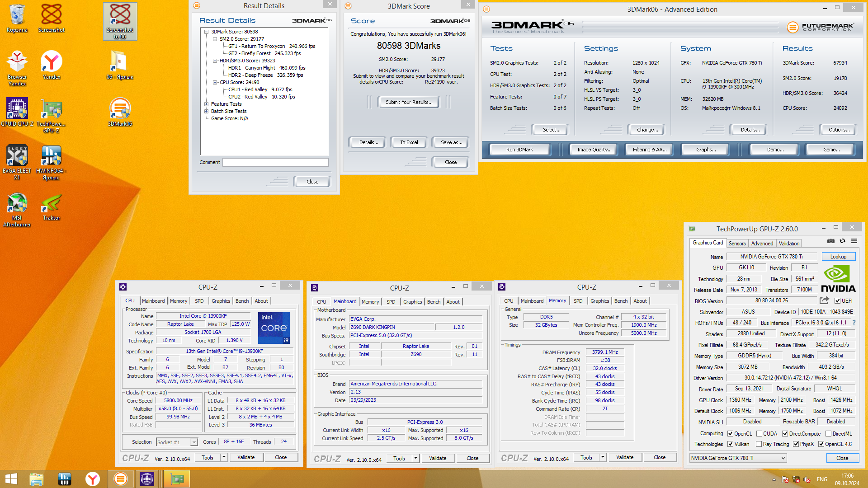Image resolution: width=868 pixels, height=488 pixels.
Task: Switch to the Sensors tab in GPU-Z
Action: coord(737,244)
